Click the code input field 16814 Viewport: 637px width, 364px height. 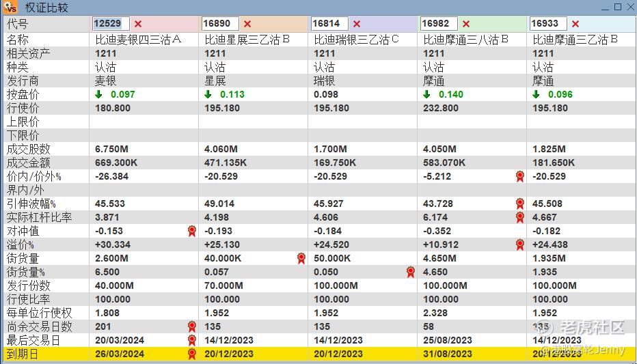click(x=329, y=23)
